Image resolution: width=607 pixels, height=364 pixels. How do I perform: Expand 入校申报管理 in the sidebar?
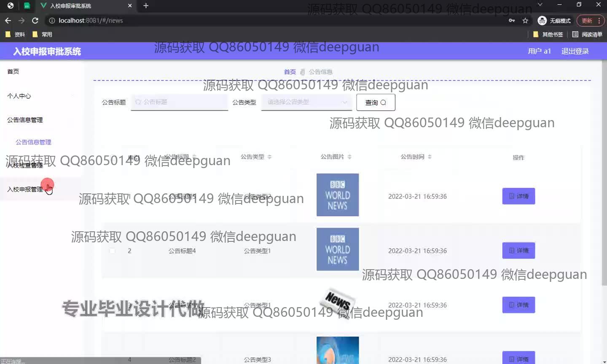(25, 190)
